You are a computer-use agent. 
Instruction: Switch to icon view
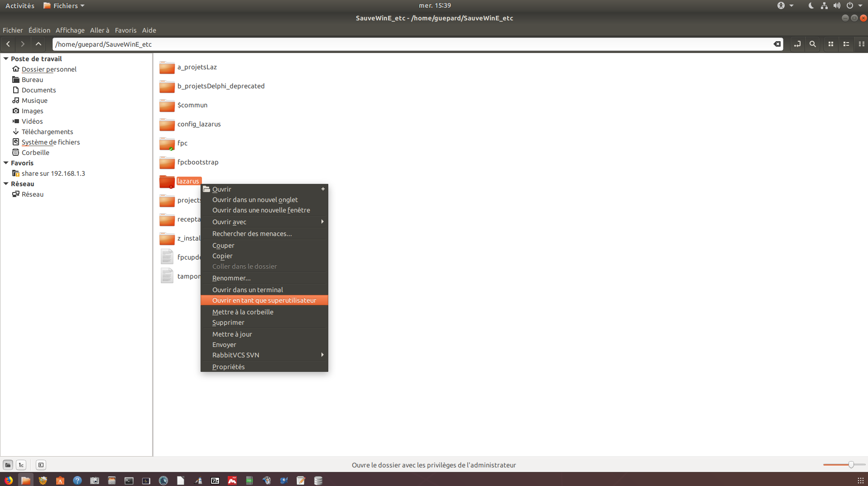[x=831, y=44]
